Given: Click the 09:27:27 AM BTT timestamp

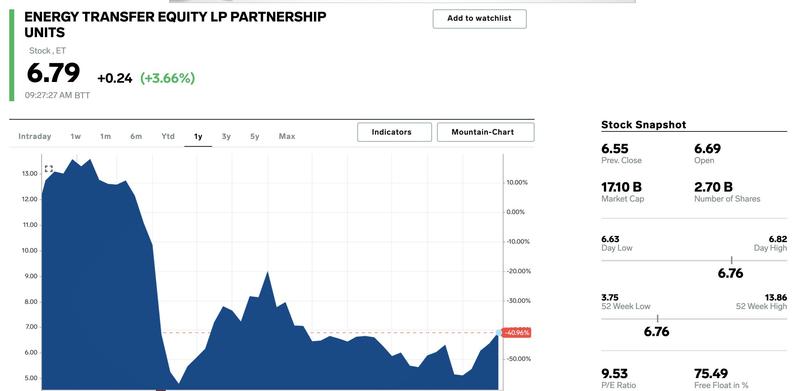Looking at the screenshot, I should [x=57, y=95].
